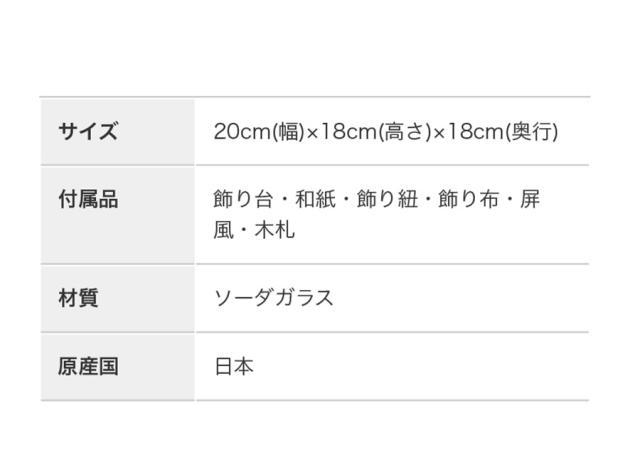Image resolution: width=640 pixels, height=462 pixels.
Task: Select the 飾り布 accessory text
Action: [x=470, y=199]
